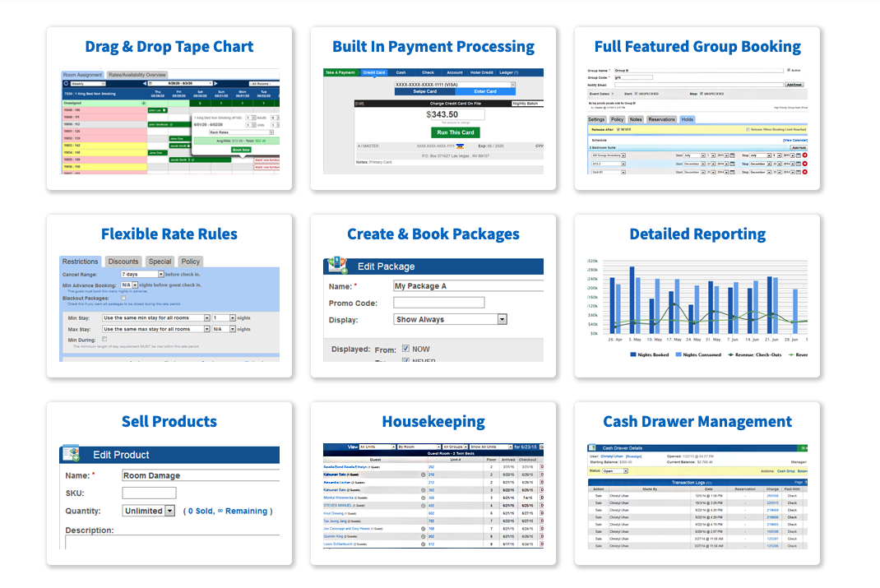Click guest name STEVEN MANUEL
The height and width of the screenshot is (588, 880).
pyautogui.click(x=338, y=506)
